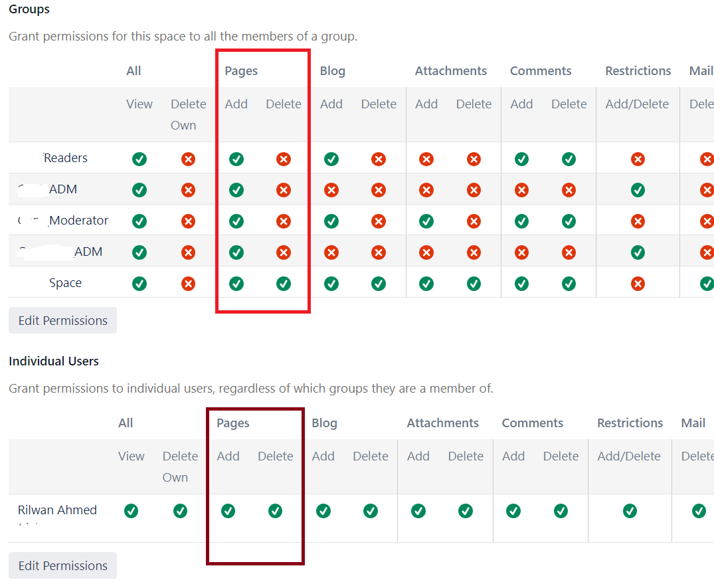Image resolution: width=714 pixels, height=588 pixels.
Task: Toggle the green Comments Delete check for Moderator
Action: (569, 221)
